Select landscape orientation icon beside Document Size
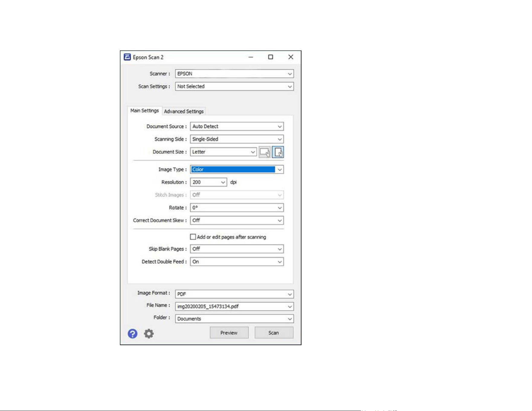This screenshot has width=532, height=411. (265, 152)
